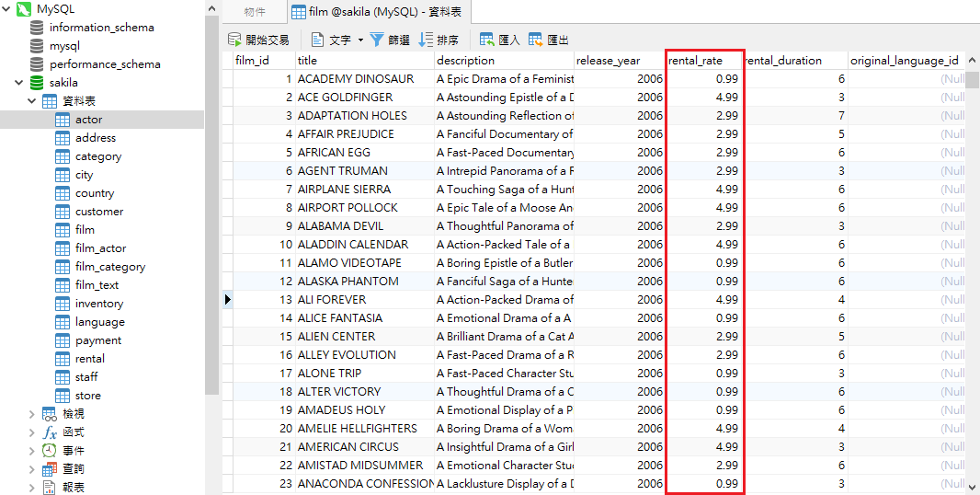Screen dimensions: 980x495
Task: Switch to the 物件 objects tab
Action: point(255,12)
